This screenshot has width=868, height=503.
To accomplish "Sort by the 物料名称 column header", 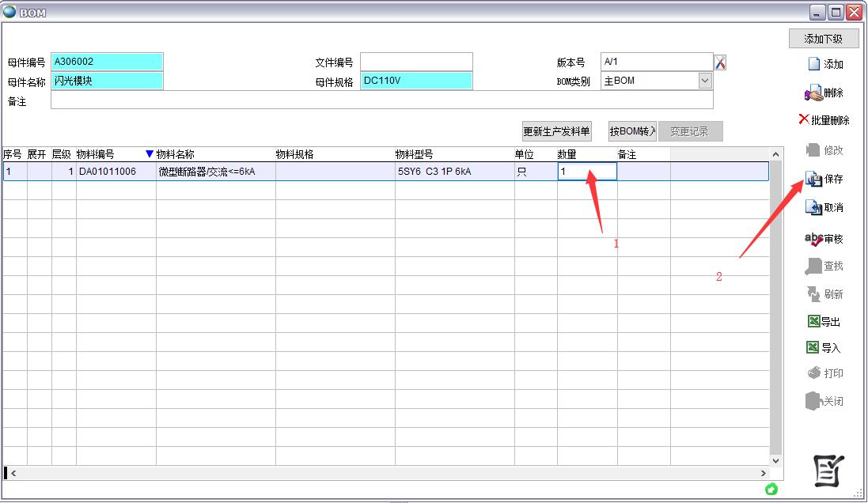I will coord(175,154).
